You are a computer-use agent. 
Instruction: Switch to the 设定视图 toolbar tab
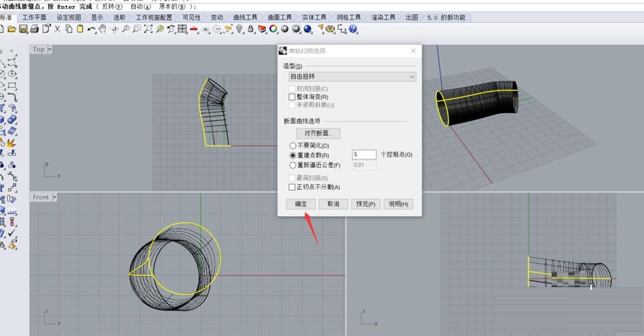coord(69,17)
